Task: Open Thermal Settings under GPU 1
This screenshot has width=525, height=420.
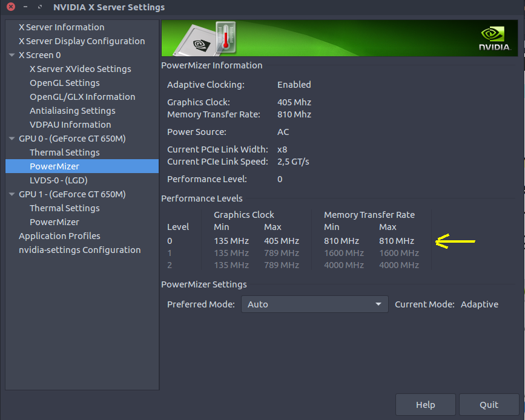Action: tap(65, 208)
